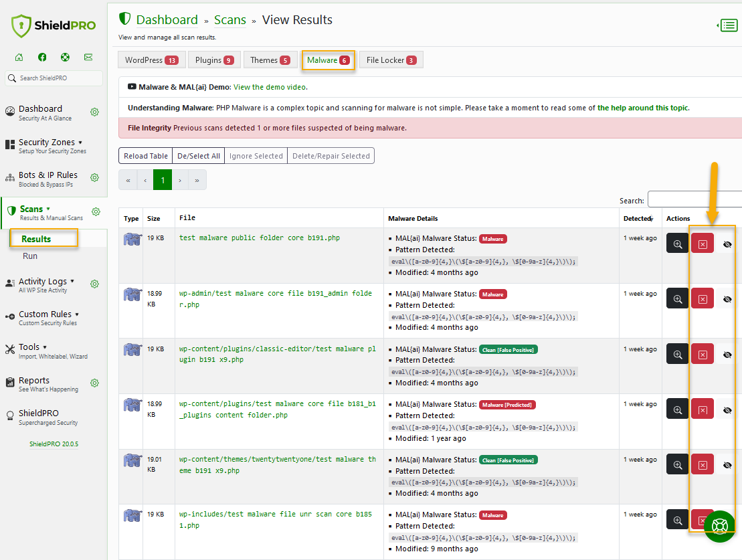This screenshot has height=560, width=742.
Task: Ignore the wp-admin b191_admin folder file
Action: (x=727, y=299)
